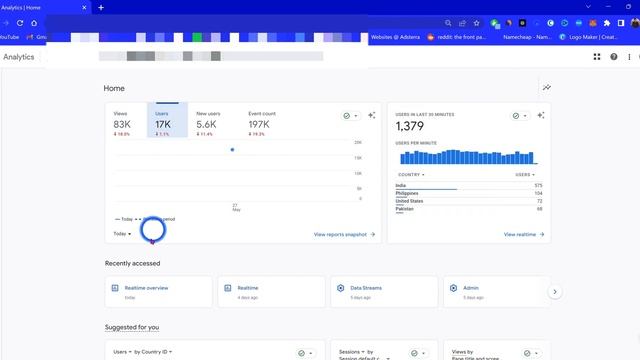The height and width of the screenshot is (360, 640).
Task: Select the Pakistan row
Action: (469, 209)
